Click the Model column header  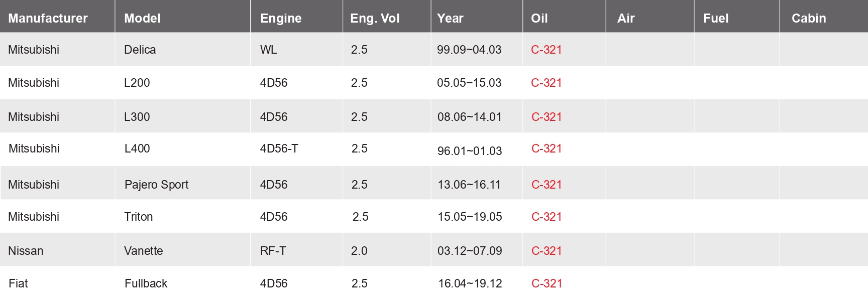point(142,19)
